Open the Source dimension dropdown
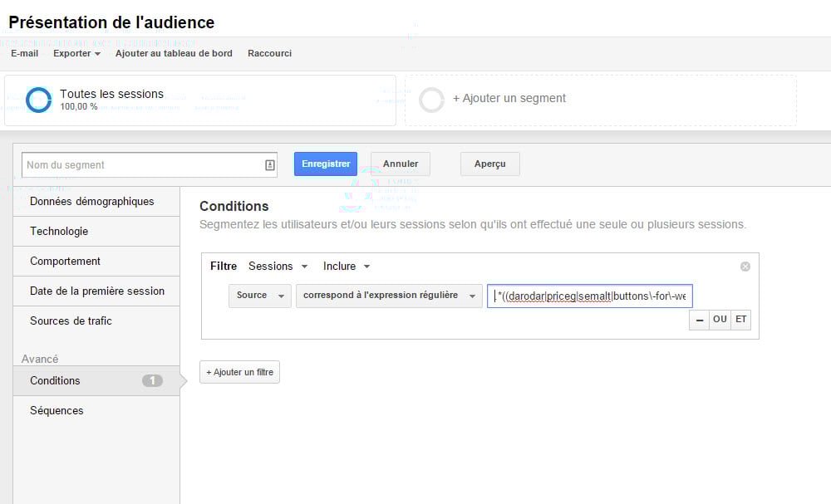Image resolution: width=831 pixels, height=504 pixels. (x=259, y=296)
